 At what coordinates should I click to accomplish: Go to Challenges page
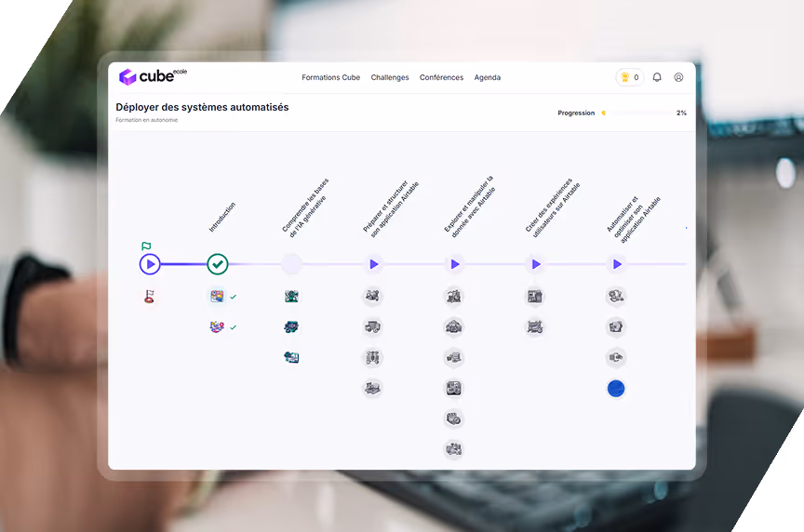390,77
